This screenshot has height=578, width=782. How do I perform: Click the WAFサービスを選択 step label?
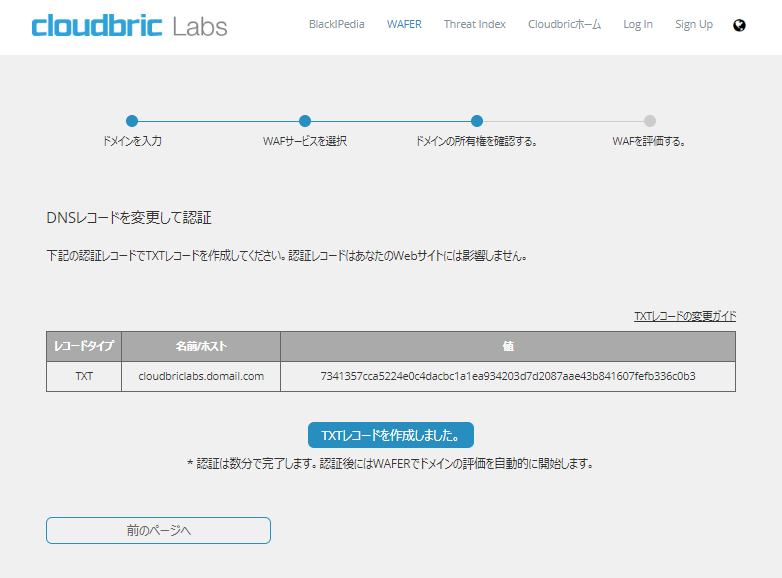(305, 141)
